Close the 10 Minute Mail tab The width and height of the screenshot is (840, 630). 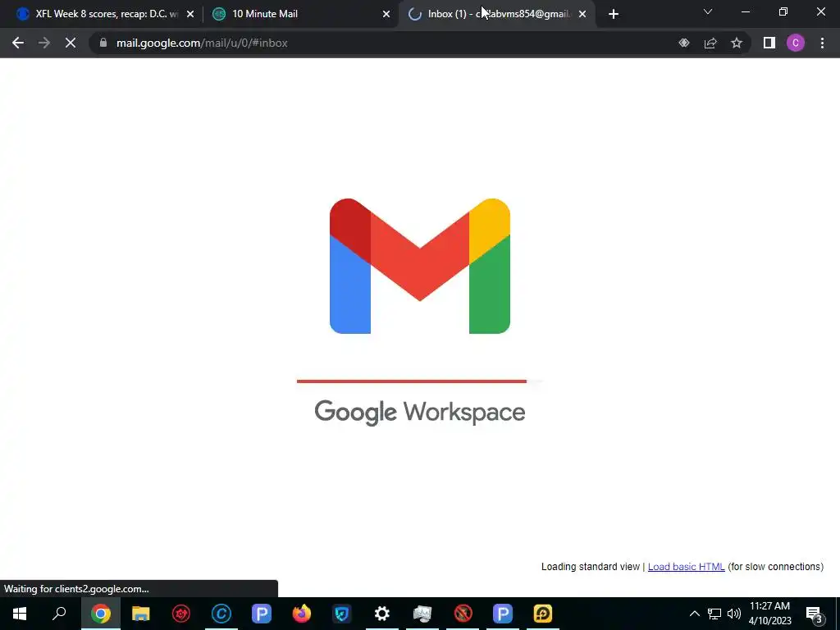click(x=386, y=14)
